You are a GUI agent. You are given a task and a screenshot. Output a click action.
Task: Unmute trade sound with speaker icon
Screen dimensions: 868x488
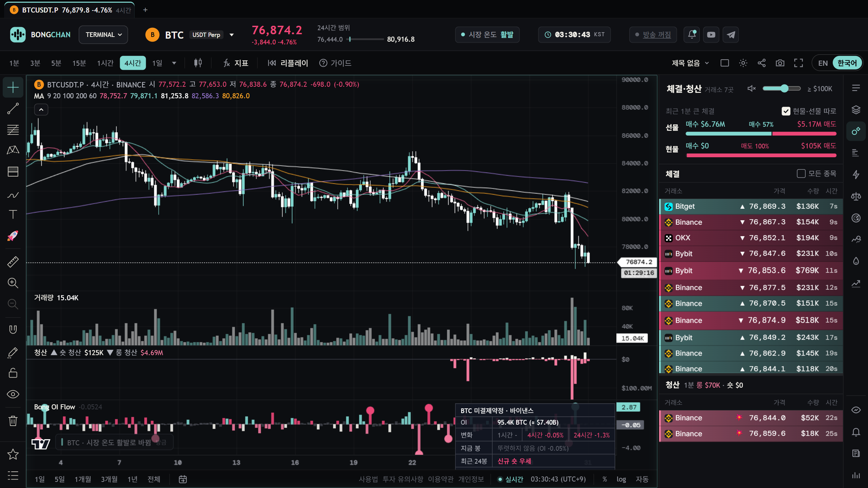[752, 88]
